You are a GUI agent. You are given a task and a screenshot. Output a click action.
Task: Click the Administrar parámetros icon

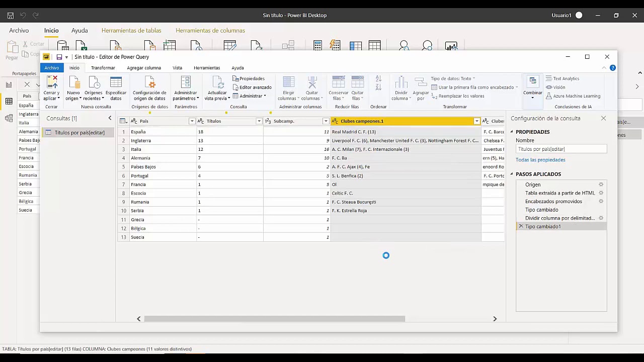(186, 82)
